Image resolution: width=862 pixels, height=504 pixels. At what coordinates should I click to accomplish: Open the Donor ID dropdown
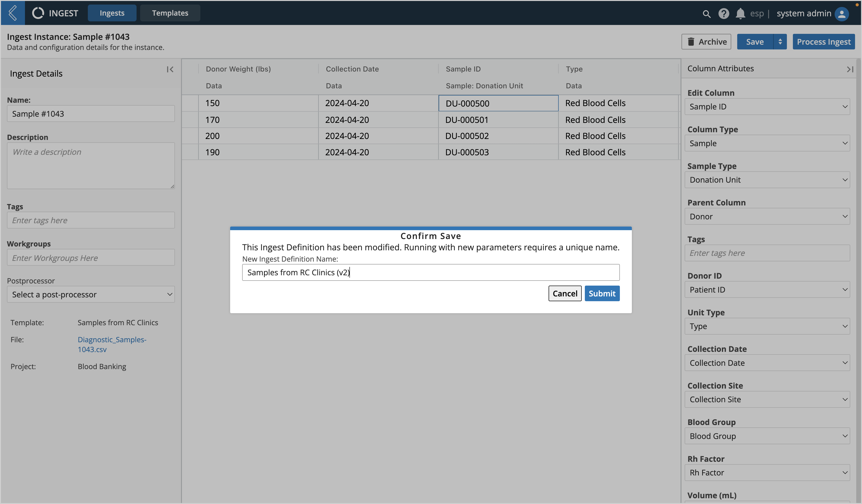pos(767,289)
